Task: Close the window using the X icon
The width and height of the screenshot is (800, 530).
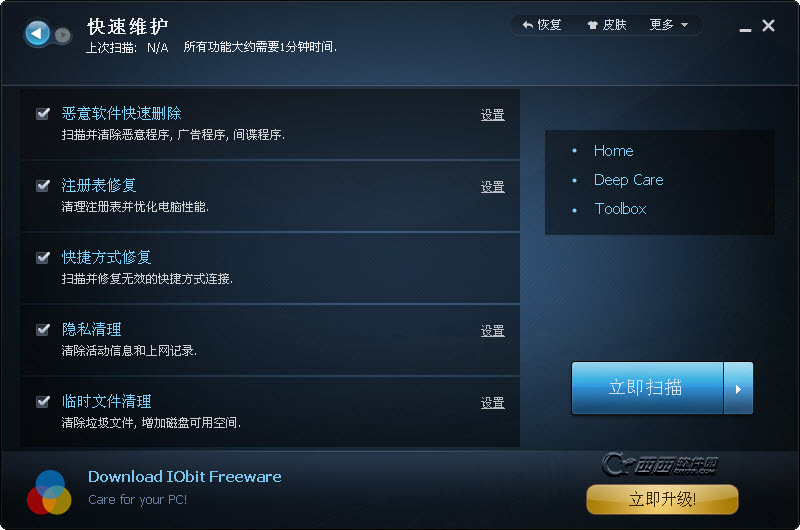Action: click(x=768, y=26)
